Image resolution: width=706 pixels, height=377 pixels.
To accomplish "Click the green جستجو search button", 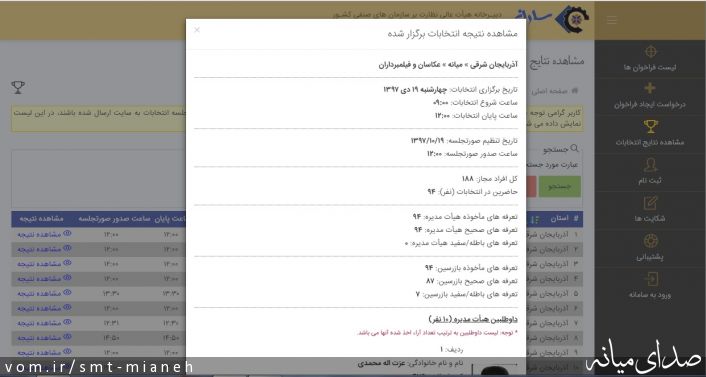I will 560,186.
